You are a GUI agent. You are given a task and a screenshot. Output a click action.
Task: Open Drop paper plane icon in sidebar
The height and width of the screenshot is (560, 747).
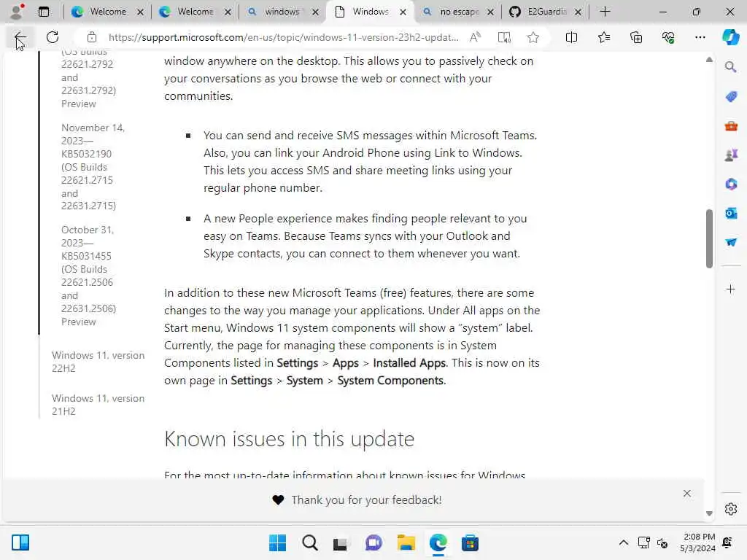[731, 242]
